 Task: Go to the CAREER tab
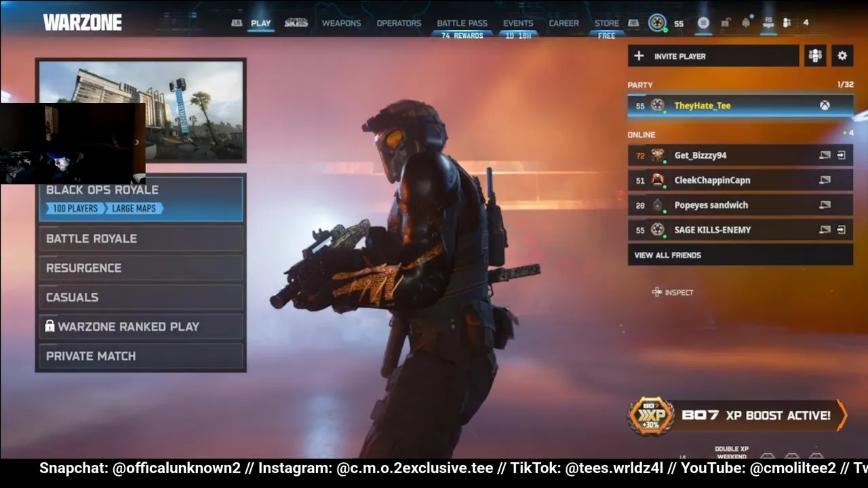click(x=564, y=23)
